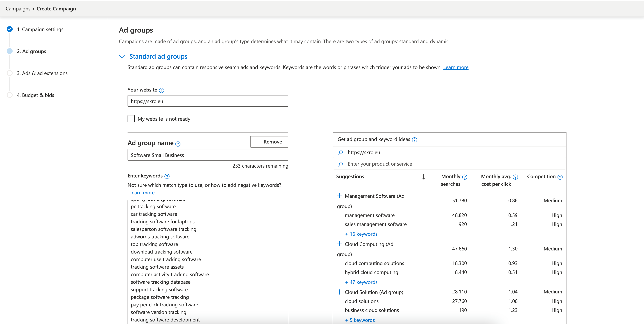644x324 pixels.
Task: Click the Suggestions sort arrow
Action: (423, 177)
